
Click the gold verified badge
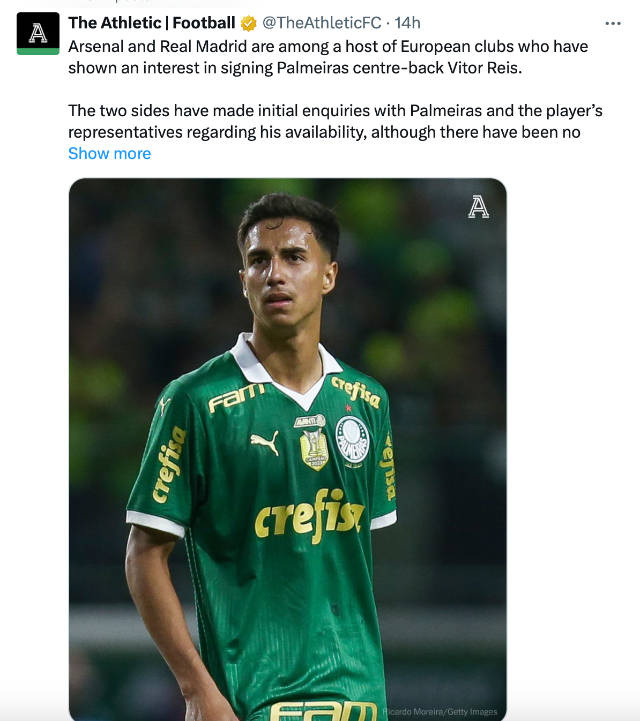(x=249, y=23)
